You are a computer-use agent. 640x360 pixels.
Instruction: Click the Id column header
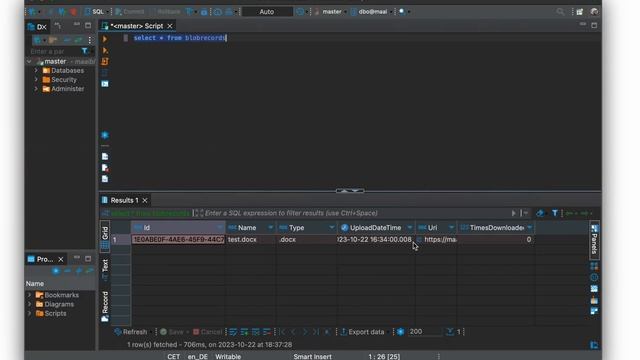tap(178, 228)
